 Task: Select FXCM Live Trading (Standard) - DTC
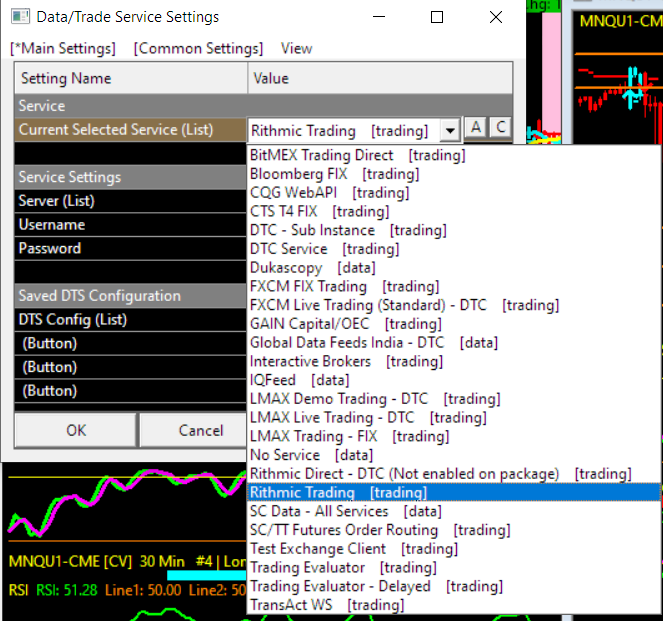(x=453, y=305)
